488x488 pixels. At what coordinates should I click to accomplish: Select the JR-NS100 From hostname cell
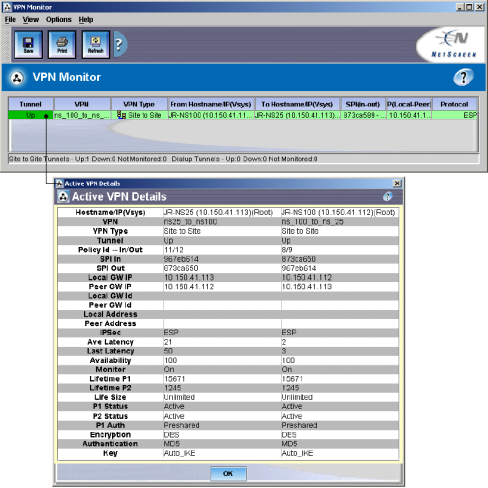coord(211,115)
